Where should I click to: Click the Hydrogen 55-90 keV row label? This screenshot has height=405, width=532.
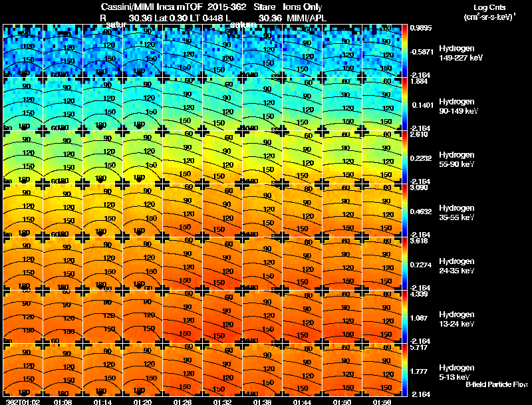tap(457, 160)
